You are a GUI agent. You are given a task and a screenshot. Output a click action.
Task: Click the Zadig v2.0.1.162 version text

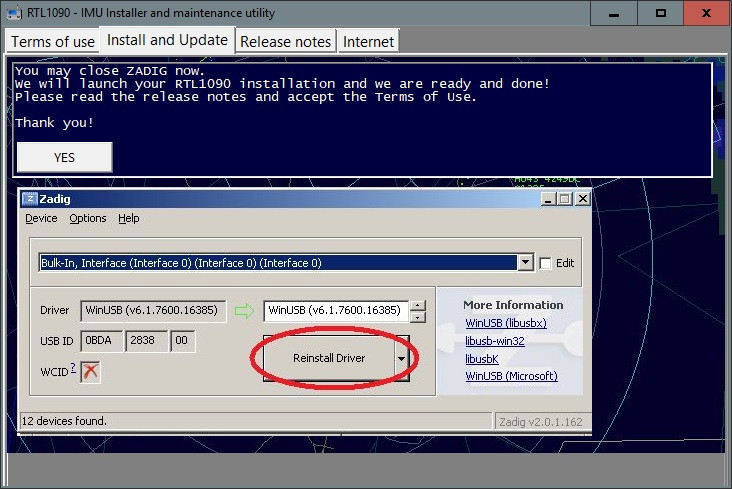tap(541, 422)
